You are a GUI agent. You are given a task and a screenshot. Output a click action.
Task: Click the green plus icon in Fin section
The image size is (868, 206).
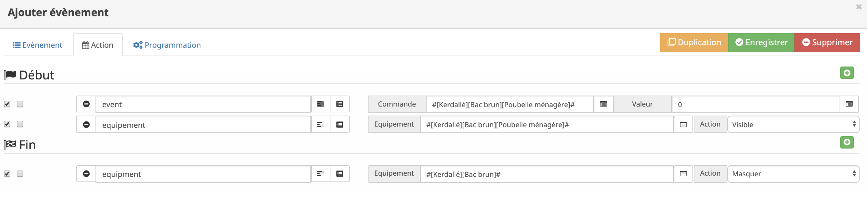tap(846, 142)
